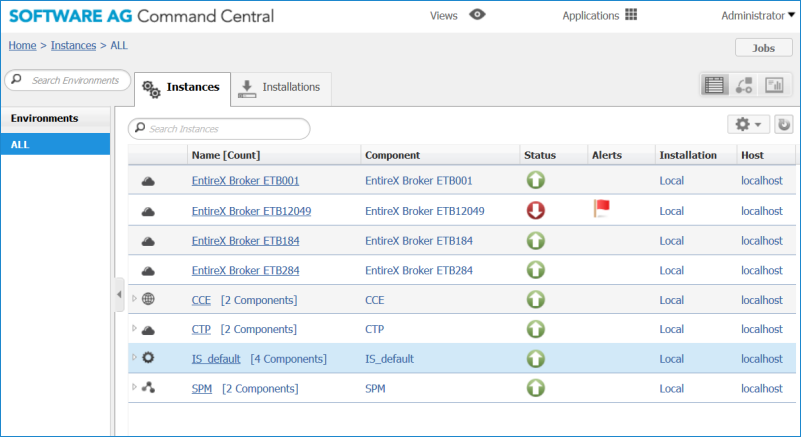Switch to the Installations tab
The width and height of the screenshot is (801, 437).
point(281,88)
